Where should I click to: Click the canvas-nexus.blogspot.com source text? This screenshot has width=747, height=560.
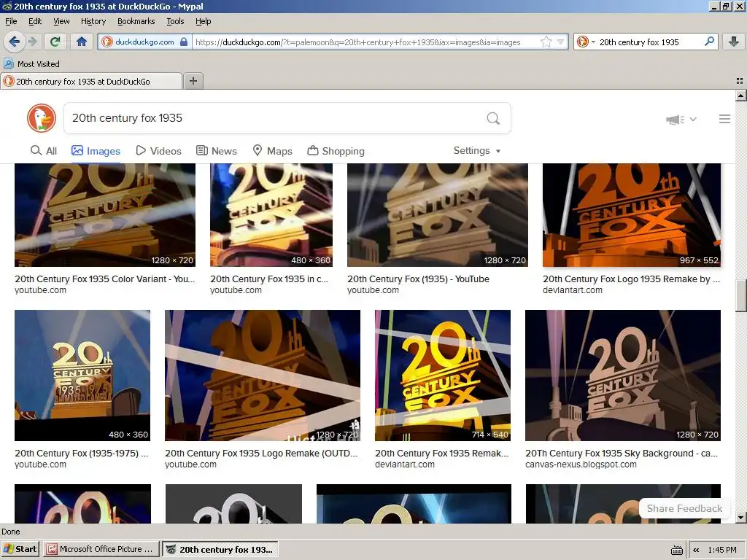[x=581, y=464]
